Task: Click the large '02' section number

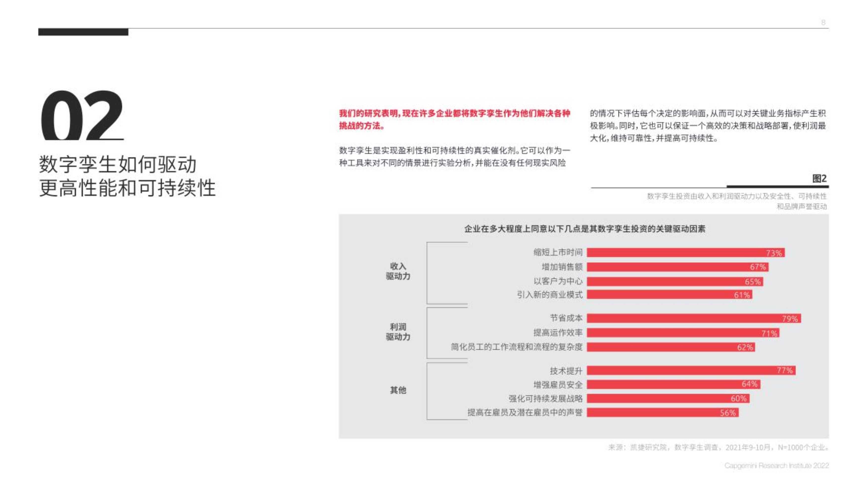Action: [82, 115]
